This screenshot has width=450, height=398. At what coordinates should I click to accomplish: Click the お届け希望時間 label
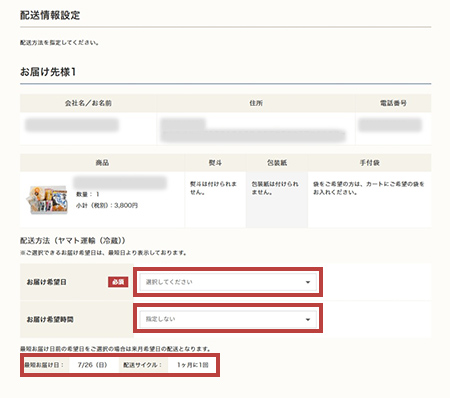coord(50,319)
